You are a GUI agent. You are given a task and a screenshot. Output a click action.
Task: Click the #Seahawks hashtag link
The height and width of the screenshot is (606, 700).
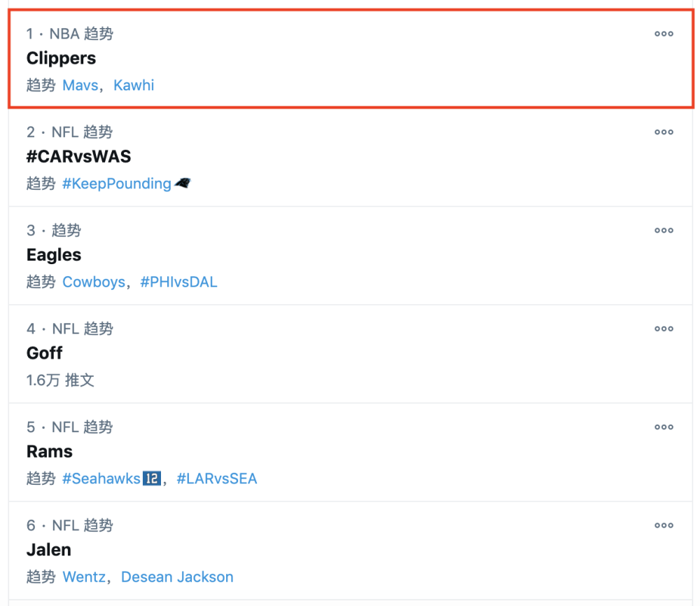101,479
